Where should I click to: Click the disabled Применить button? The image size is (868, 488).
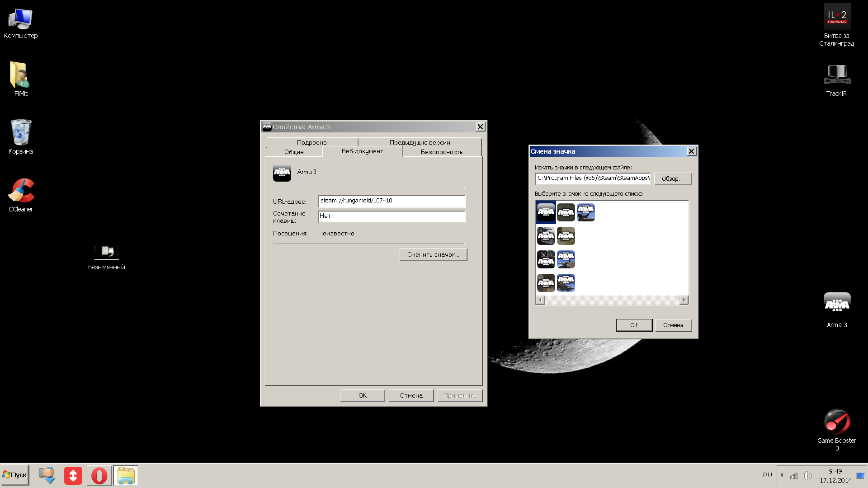pyautogui.click(x=460, y=396)
